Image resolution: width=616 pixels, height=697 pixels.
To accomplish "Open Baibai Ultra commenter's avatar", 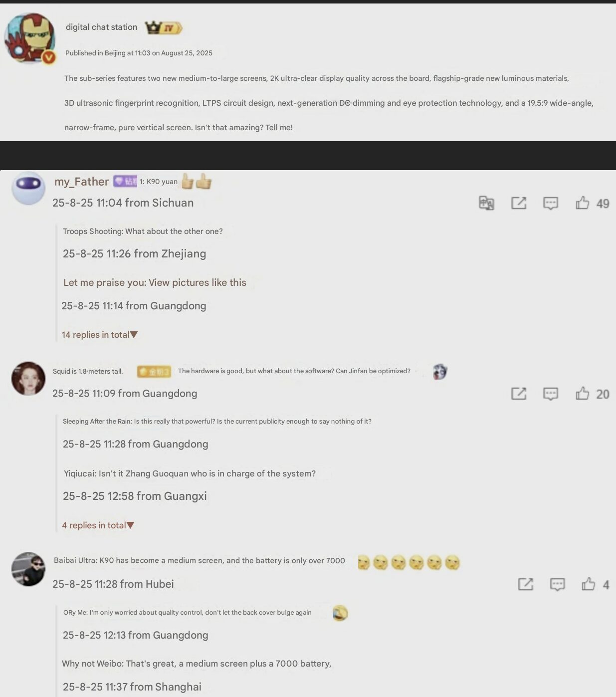I will coord(28,569).
